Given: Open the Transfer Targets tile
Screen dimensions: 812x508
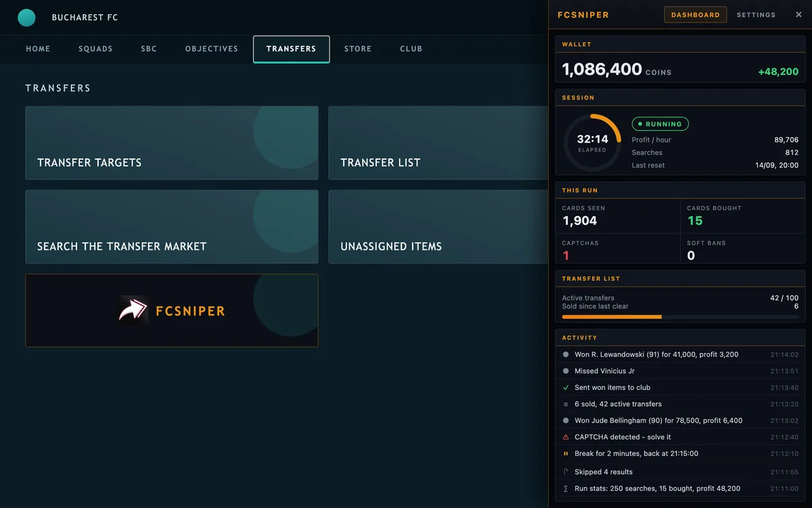Looking at the screenshot, I should [x=172, y=143].
